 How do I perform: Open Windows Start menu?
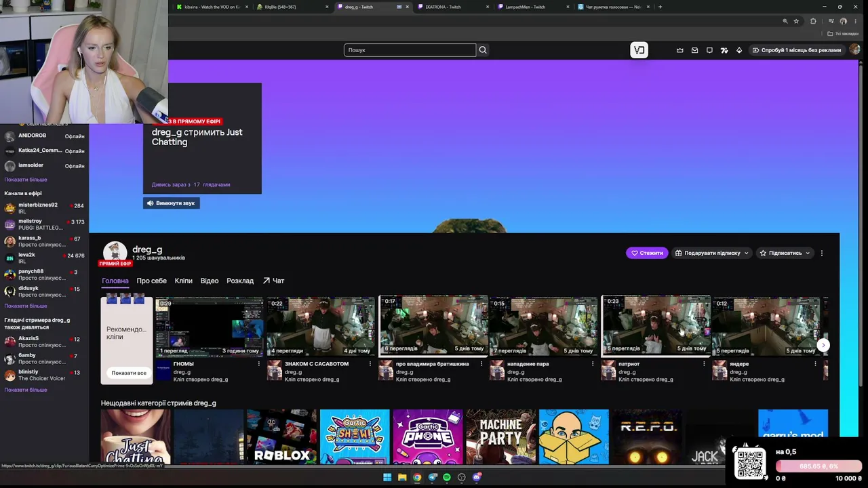click(387, 477)
